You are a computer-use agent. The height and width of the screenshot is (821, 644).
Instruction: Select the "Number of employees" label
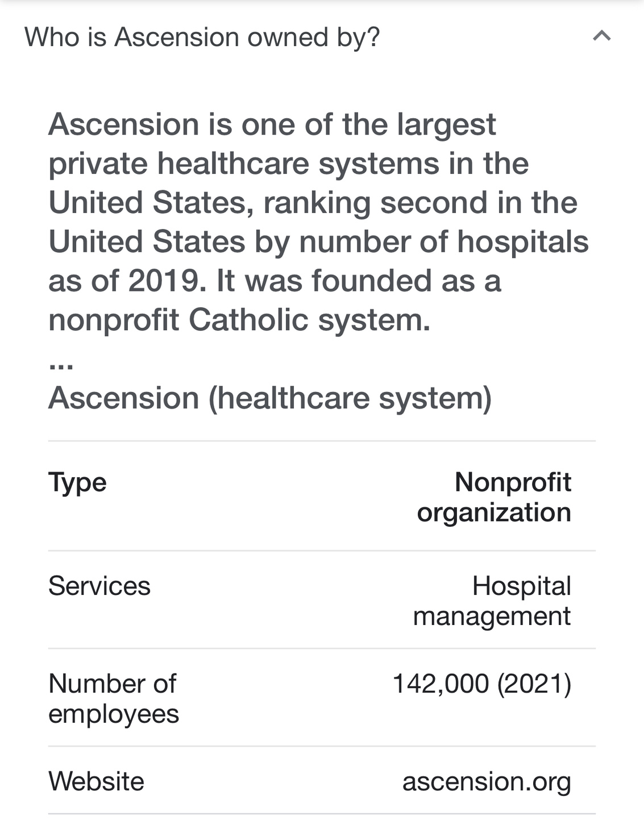(x=113, y=698)
